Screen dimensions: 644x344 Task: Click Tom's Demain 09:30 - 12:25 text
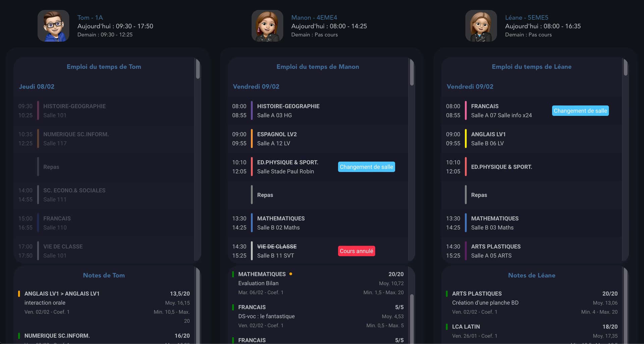click(x=105, y=35)
